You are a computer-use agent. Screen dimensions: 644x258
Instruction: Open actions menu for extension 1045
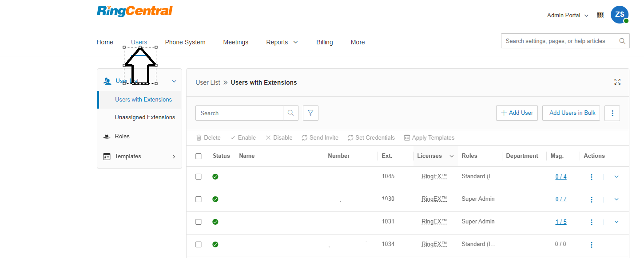591,177
